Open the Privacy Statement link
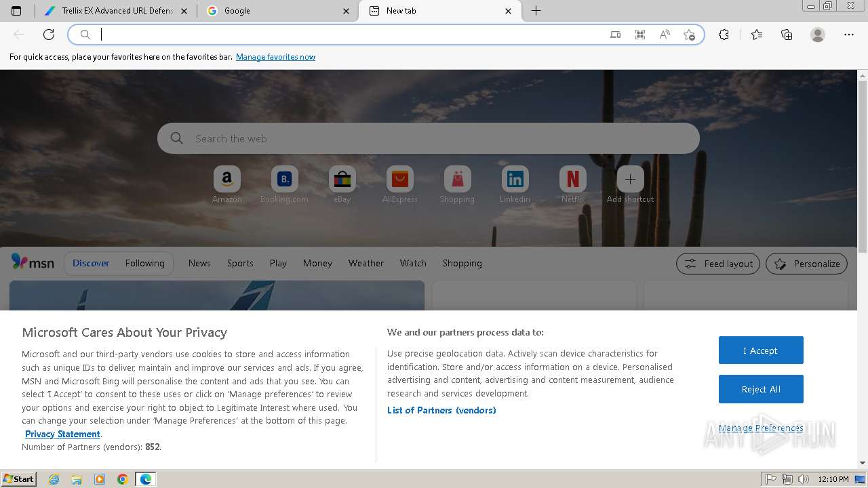 pyautogui.click(x=62, y=434)
